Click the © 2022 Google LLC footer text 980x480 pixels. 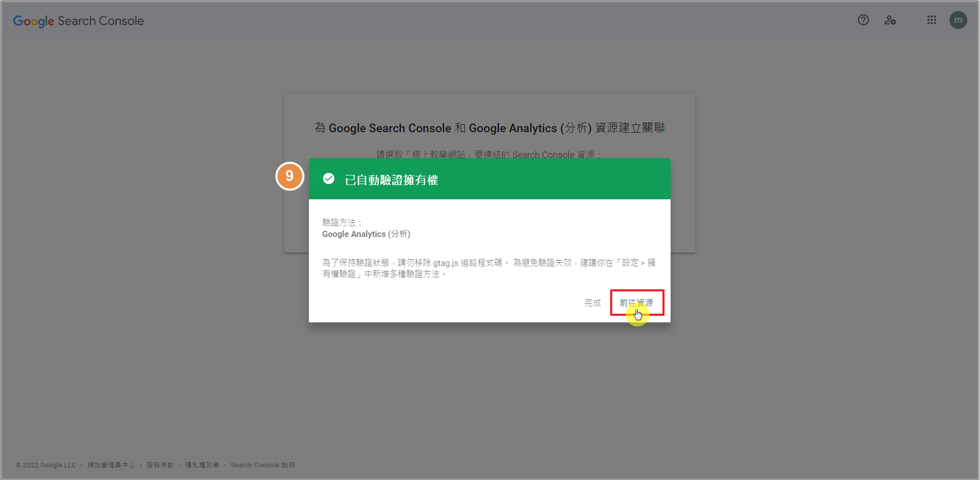(x=46, y=465)
